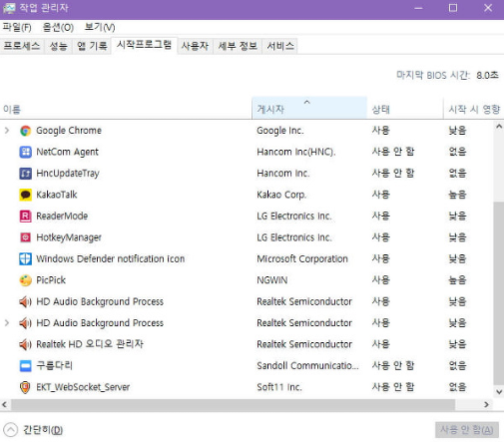Screen dimensions: 504x442
Task: Click the HncUpdateTray icon
Action: coord(26,174)
